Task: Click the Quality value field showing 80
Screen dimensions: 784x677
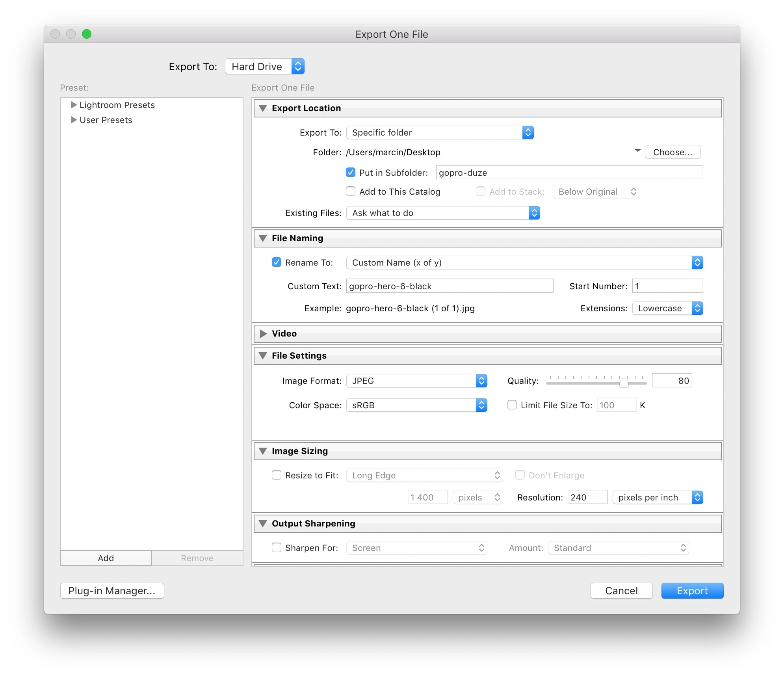Action: point(672,381)
